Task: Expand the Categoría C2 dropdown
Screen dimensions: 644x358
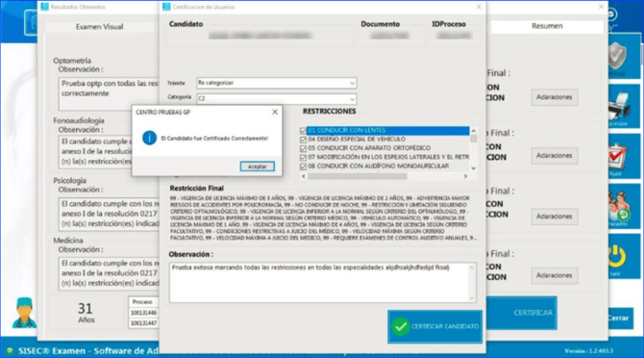Action: tap(277, 99)
